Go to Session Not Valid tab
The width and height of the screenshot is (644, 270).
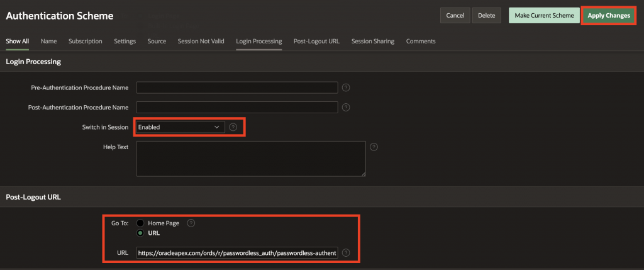pyautogui.click(x=201, y=41)
